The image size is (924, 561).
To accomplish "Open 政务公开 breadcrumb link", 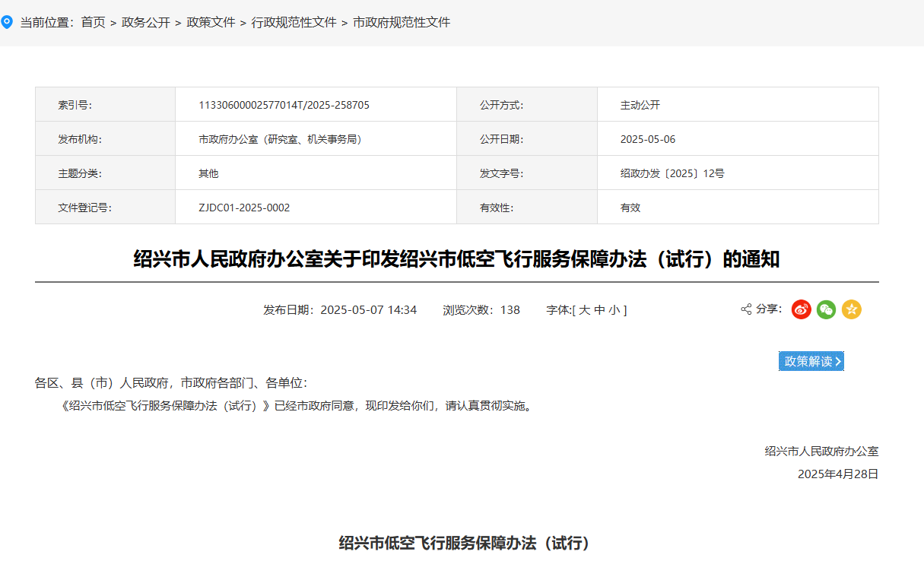I will point(146,23).
